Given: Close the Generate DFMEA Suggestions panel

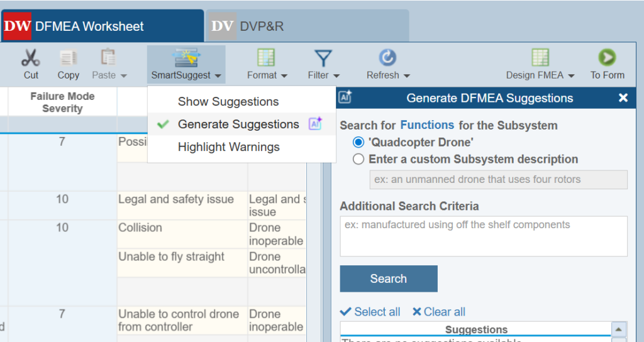Looking at the screenshot, I should 623,98.
